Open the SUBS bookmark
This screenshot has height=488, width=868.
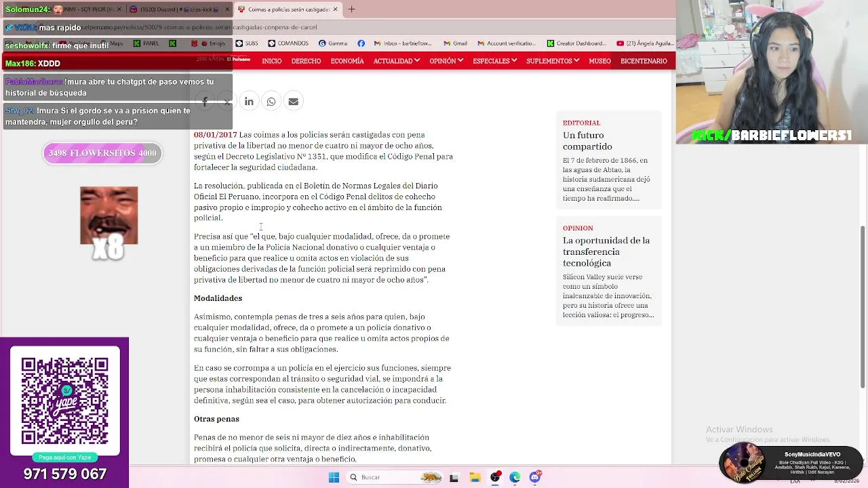[x=247, y=43]
